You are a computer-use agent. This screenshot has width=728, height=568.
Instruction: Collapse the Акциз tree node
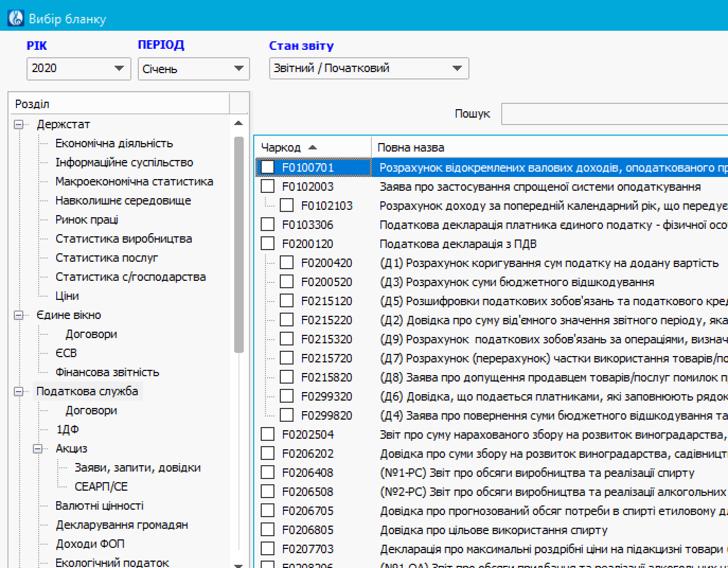[38, 449]
